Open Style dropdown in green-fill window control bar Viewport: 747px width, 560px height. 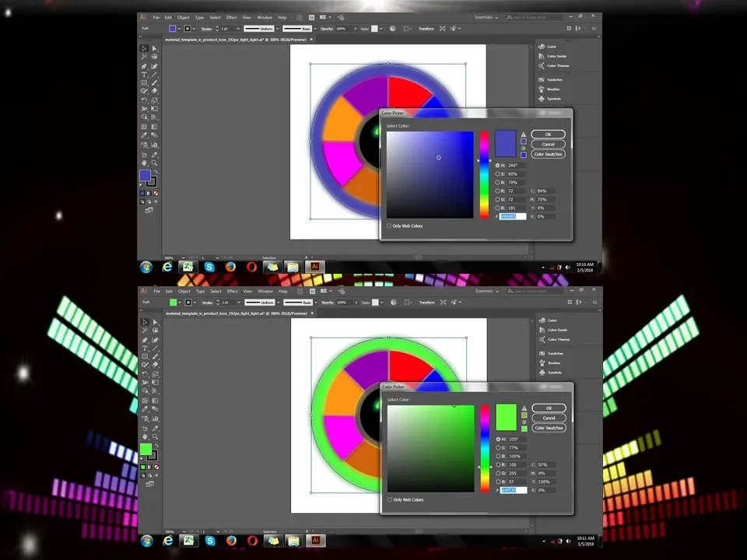click(381, 303)
